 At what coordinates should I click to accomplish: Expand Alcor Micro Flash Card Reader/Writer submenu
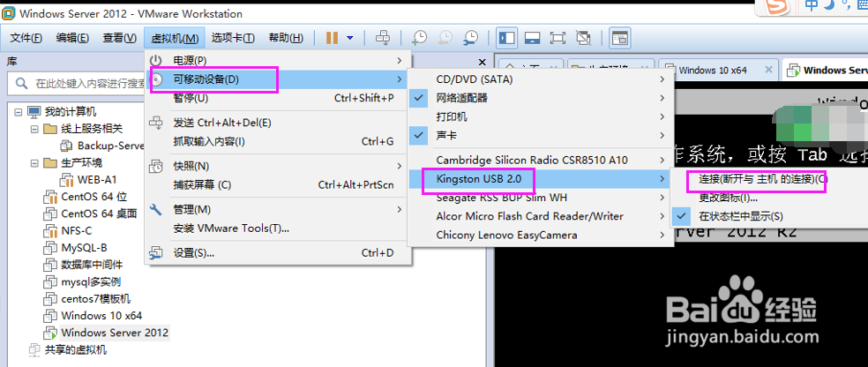point(540,216)
